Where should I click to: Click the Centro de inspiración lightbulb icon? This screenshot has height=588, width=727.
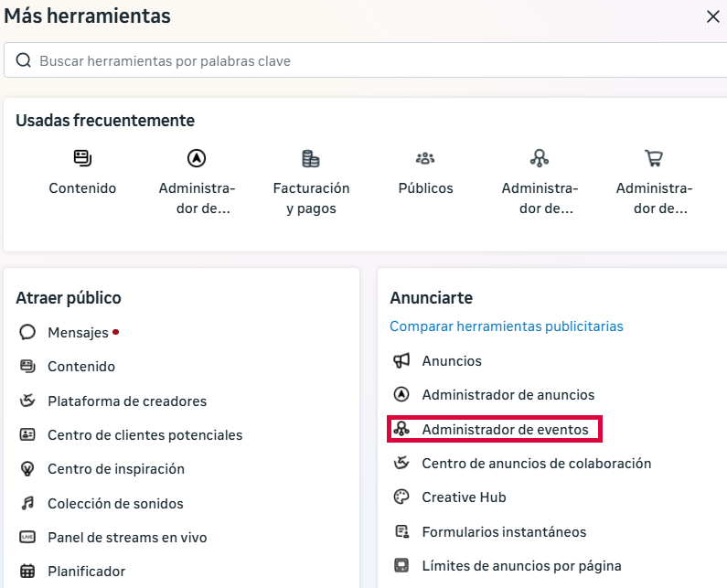tap(27, 469)
